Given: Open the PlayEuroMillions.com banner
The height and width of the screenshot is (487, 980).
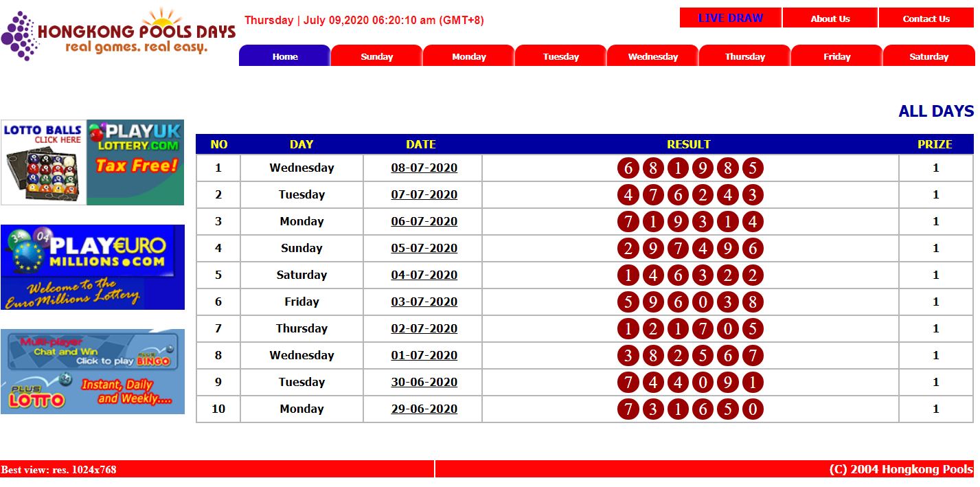Looking at the screenshot, I should coord(92,267).
